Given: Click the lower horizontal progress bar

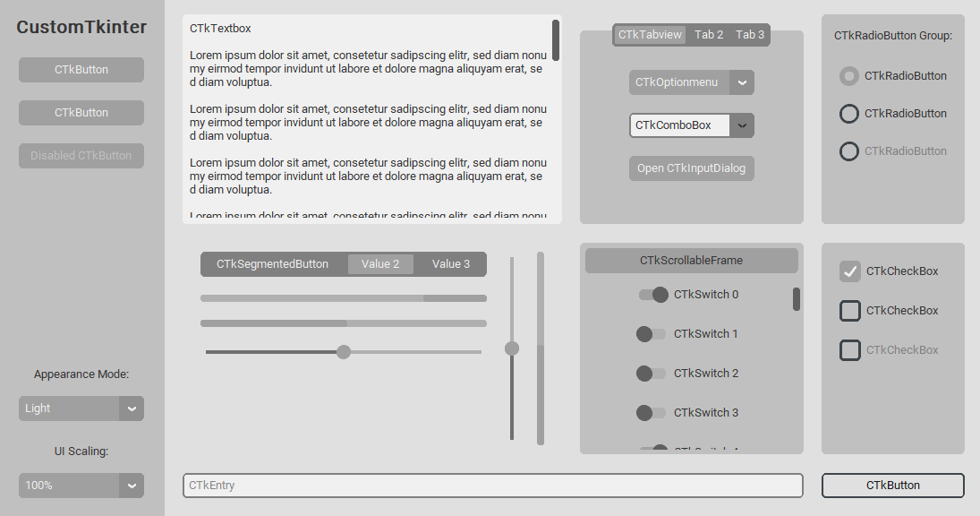Looking at the screenshot, I should (344, 323).
